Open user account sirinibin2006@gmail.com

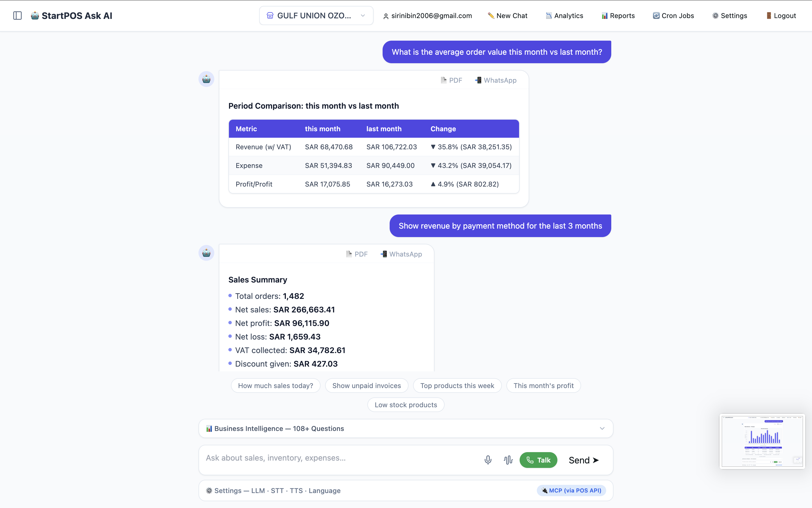click(427, 16)
